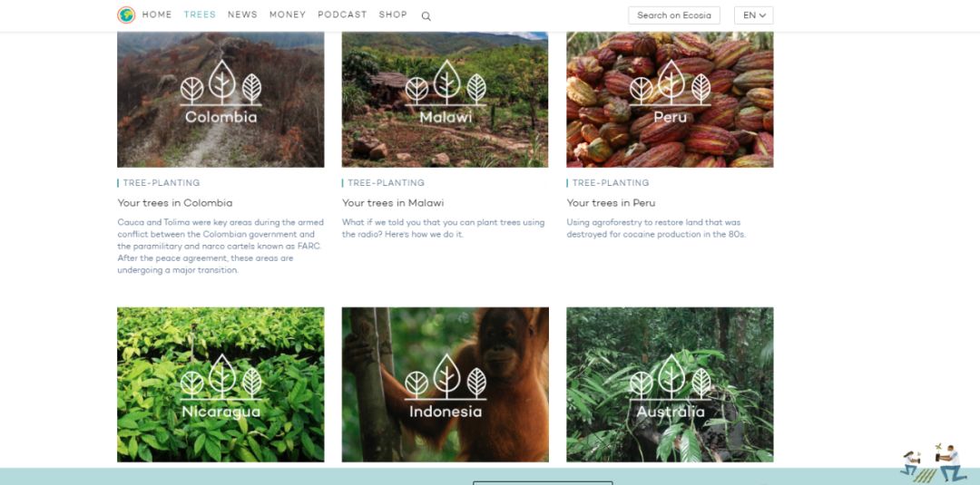
Task: Open the PODCAST navigation item
Action: (342, 15)
